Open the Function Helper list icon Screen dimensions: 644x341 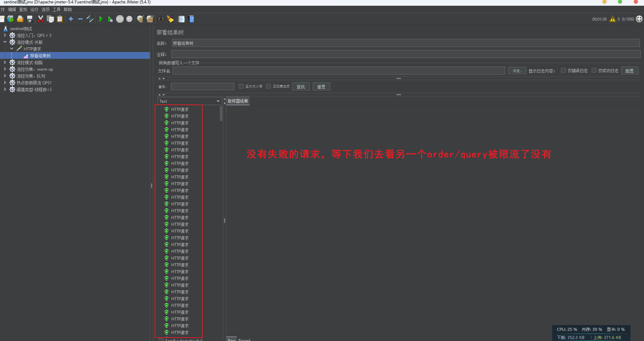point(181,19)
